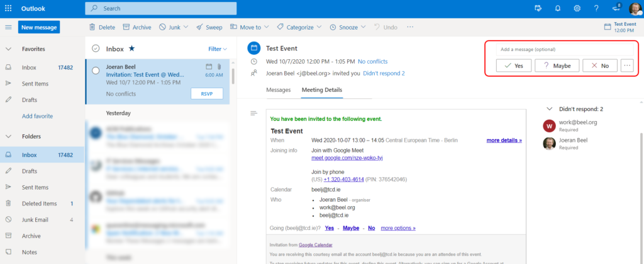Click the RSVP button

pyautogui.click(x=206, y=94)
